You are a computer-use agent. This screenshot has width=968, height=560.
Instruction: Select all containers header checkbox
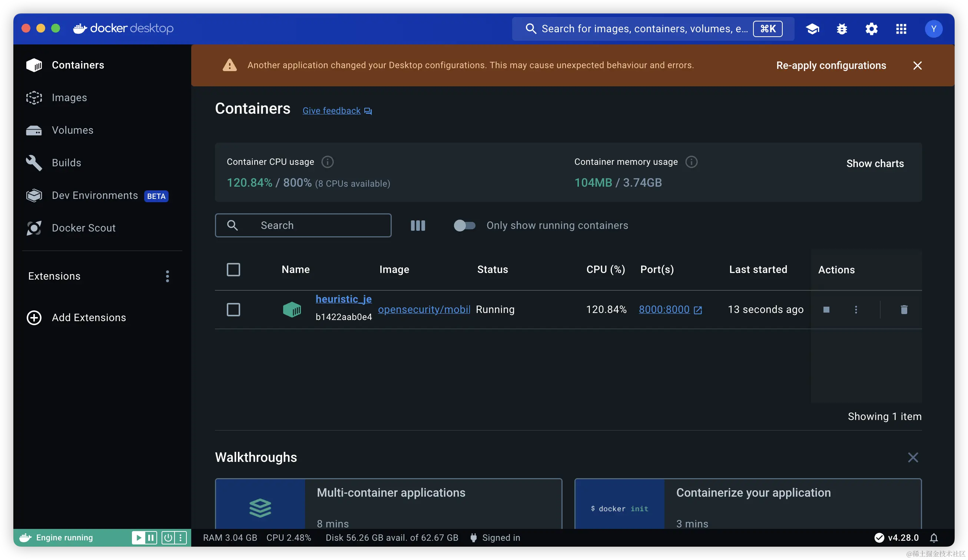click(233, 270)
